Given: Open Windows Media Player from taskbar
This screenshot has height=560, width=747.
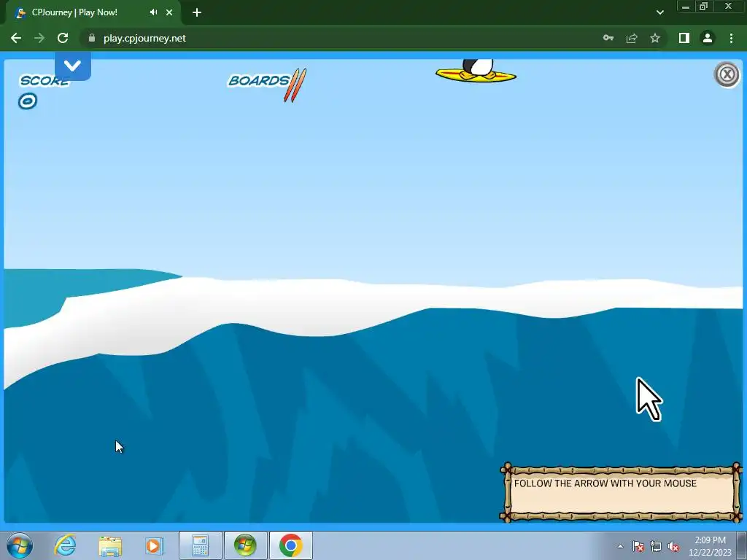Looking at the screenshot, I should pos(155,545).
